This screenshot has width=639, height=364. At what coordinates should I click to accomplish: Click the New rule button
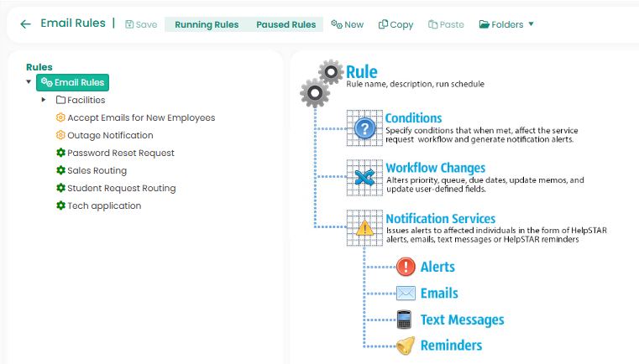click(x=348, y=24)
